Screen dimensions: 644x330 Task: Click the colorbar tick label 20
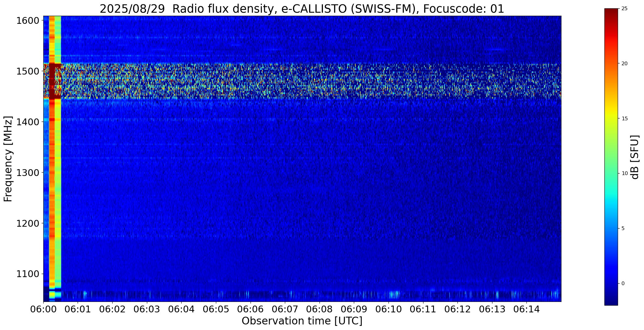pyautogui.click(x=624, y=64)
